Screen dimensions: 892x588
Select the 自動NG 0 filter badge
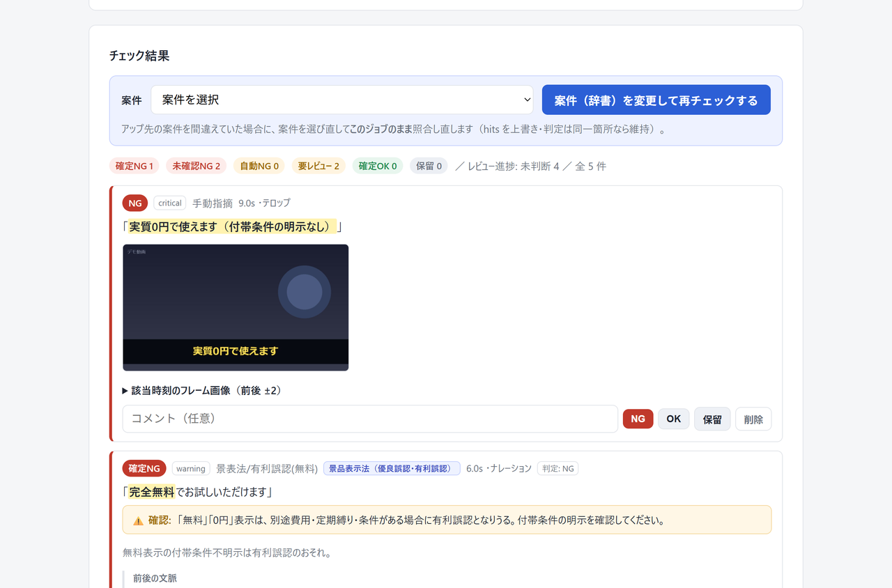259,166
